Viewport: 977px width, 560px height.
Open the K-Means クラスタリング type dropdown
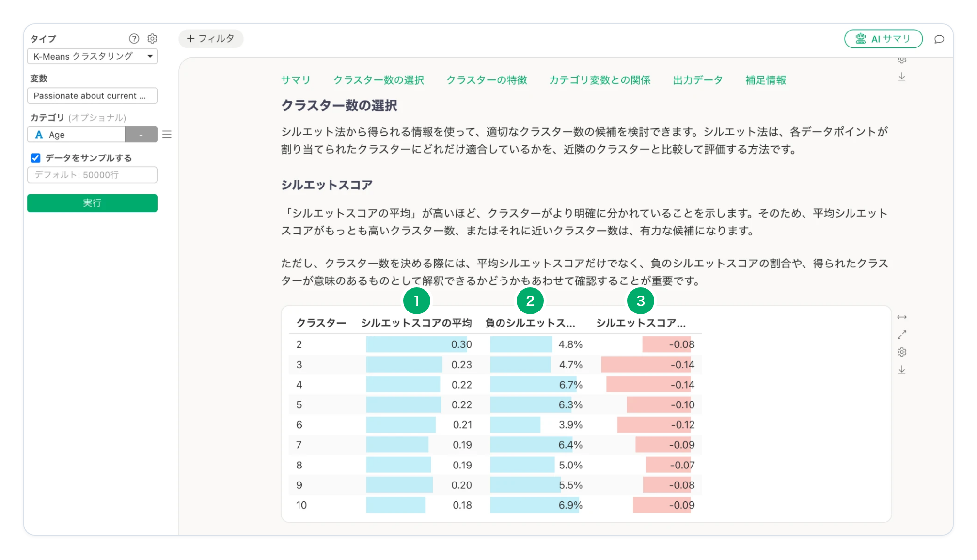tap(92, 56)
